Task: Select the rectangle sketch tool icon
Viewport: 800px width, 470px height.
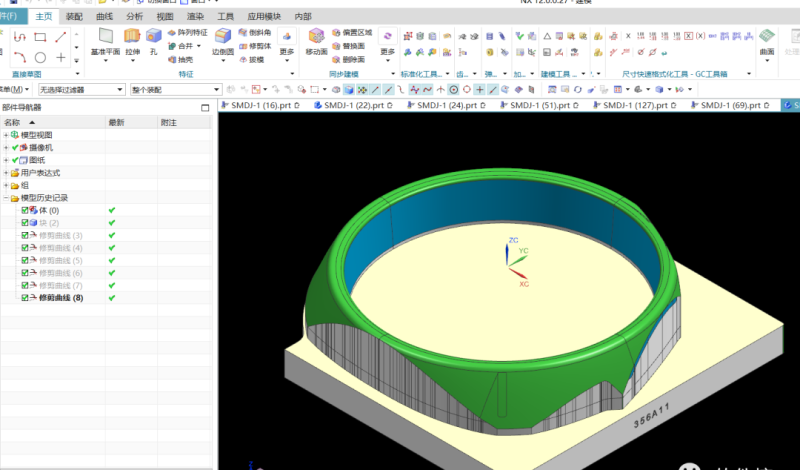Action: 40,36
